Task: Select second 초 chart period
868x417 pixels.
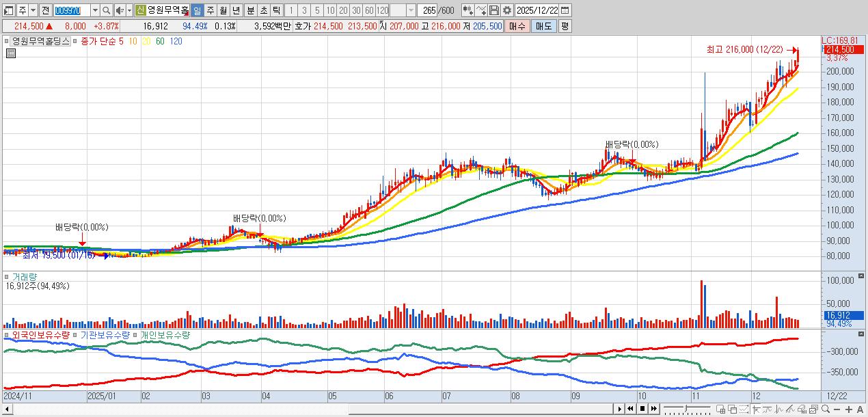Action: [263, 10]
